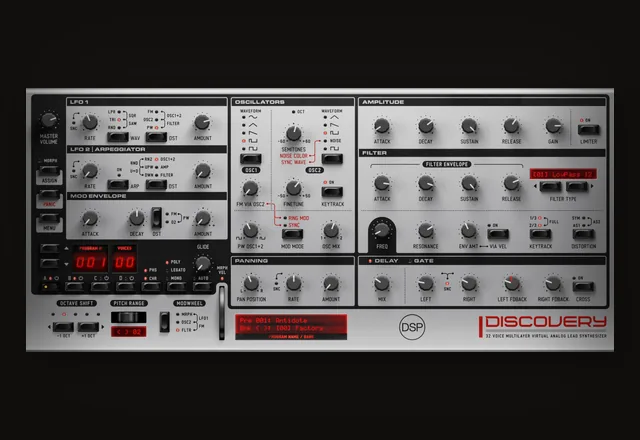
Task: Cycle the LFO 1 DST destination button
Action: [x=156, y=137]
